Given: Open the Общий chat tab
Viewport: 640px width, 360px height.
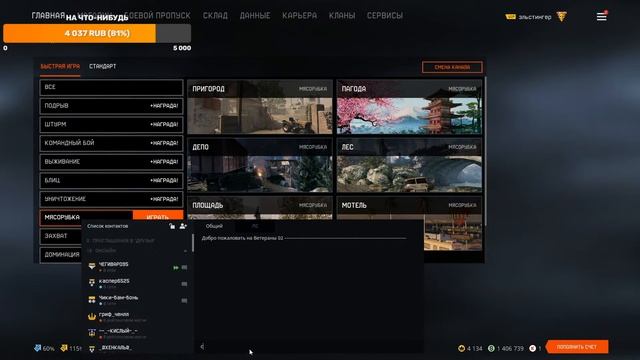Looking at the screenshot, I should coord(214,226).
